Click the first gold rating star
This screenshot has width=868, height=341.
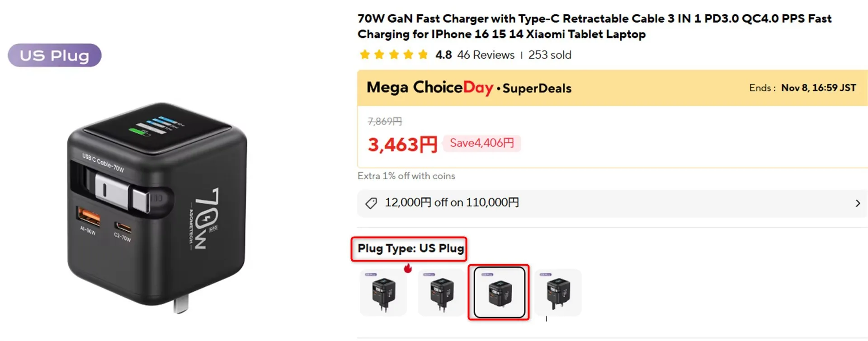click(364, 55)
